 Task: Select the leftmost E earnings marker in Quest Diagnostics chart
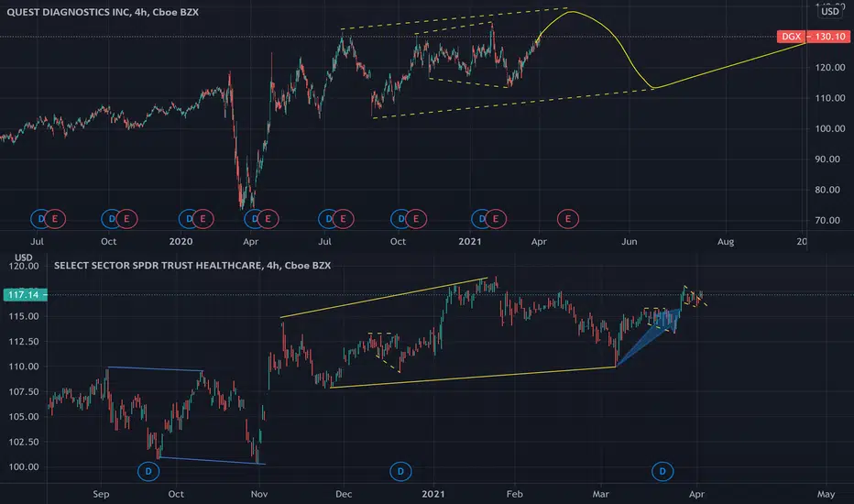pyautogui.click(x=54, y=219)
